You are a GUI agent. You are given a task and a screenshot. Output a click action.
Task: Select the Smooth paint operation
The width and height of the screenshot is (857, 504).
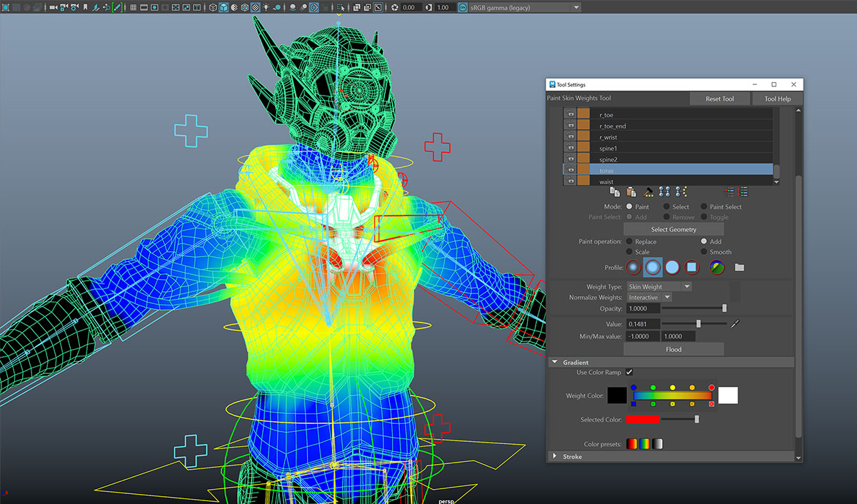pos(703,252)
